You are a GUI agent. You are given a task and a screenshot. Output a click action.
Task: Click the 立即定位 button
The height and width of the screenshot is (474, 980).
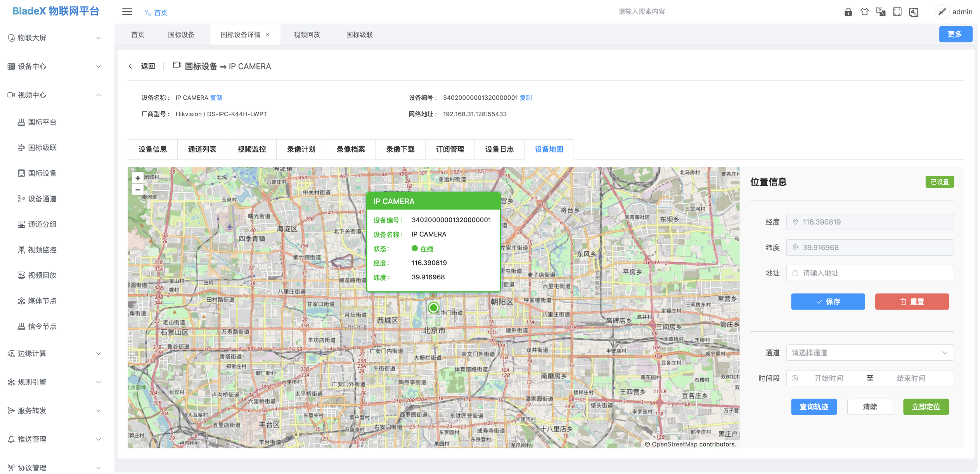coord(926,407)
